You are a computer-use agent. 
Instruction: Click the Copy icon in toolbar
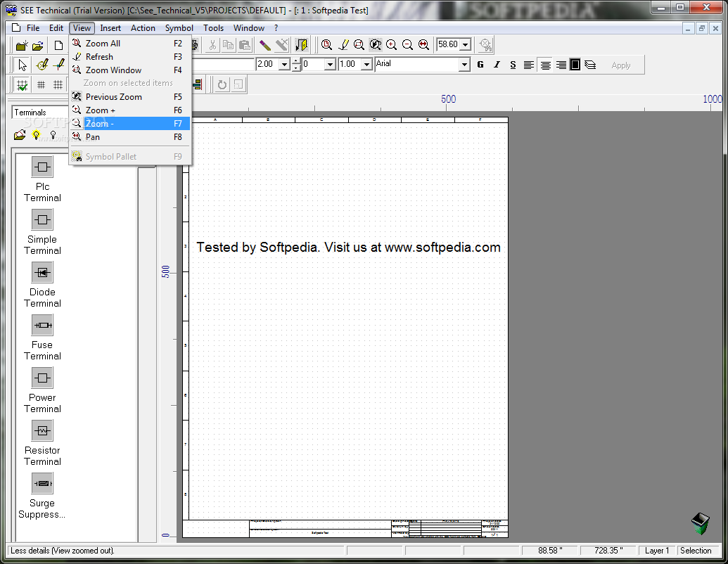pos(229,45)
